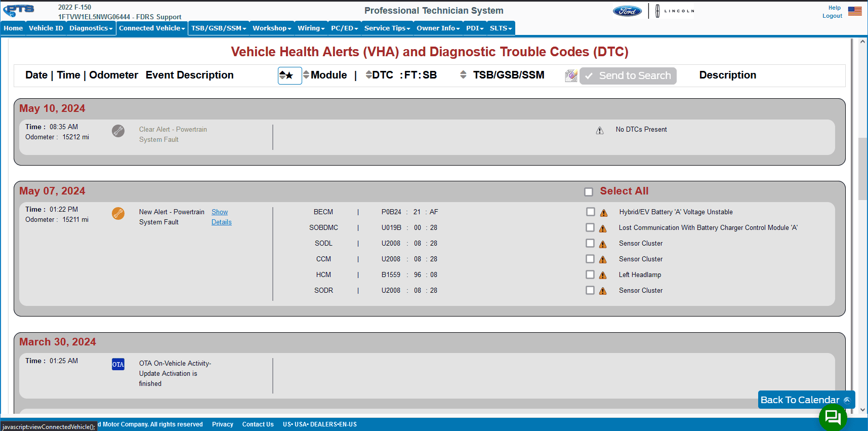Click the blue OTA activity icon
Image resolution: width=868 pixels, height=431 pixels.
click(118, 364)
